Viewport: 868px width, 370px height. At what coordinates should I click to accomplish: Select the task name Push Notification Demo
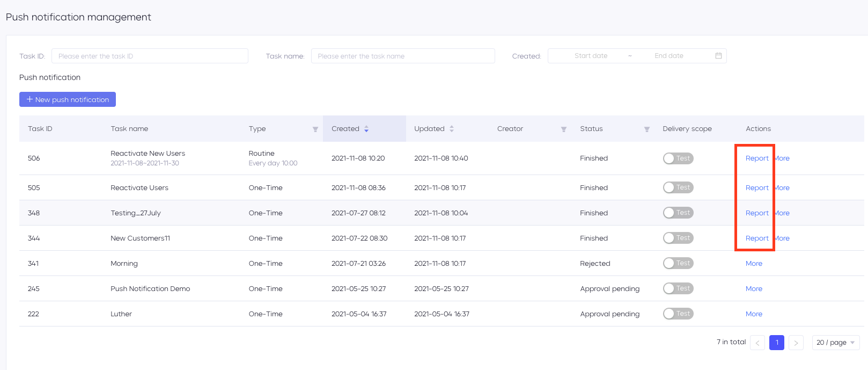(150, 289)
